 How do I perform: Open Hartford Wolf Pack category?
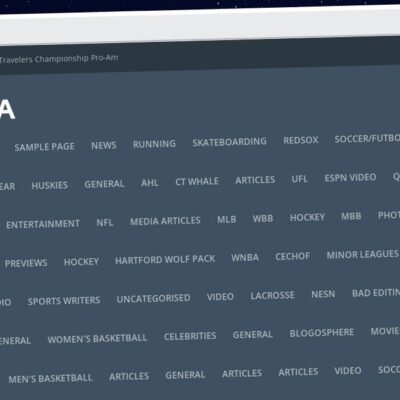(165, 260)
